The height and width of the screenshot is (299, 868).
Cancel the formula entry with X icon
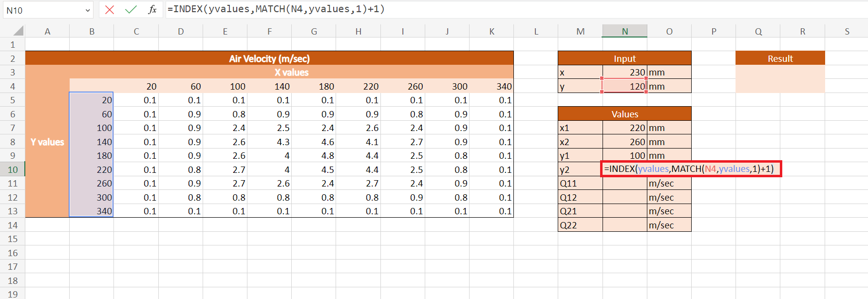[x=110, y=10]
